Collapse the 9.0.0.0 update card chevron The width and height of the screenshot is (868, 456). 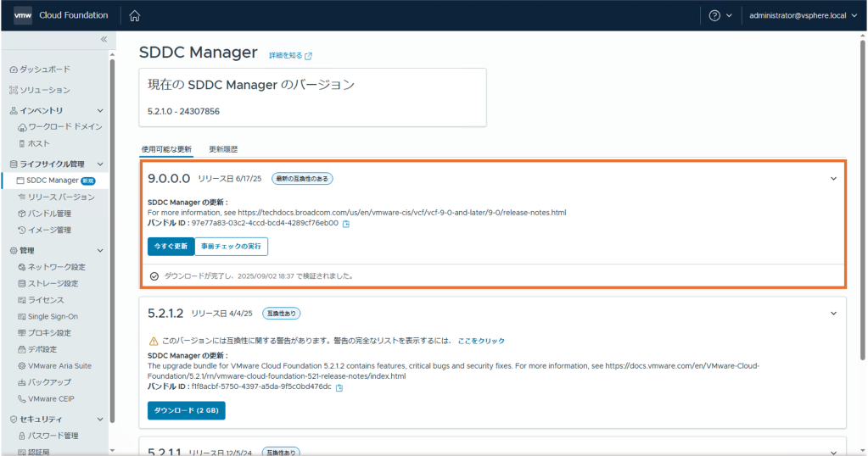coord(834,179)
